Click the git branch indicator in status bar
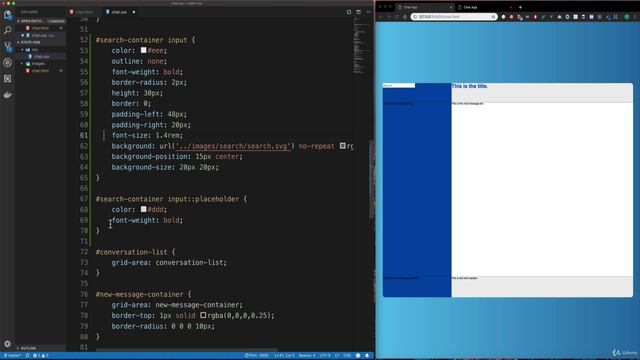 pos(12,356)
